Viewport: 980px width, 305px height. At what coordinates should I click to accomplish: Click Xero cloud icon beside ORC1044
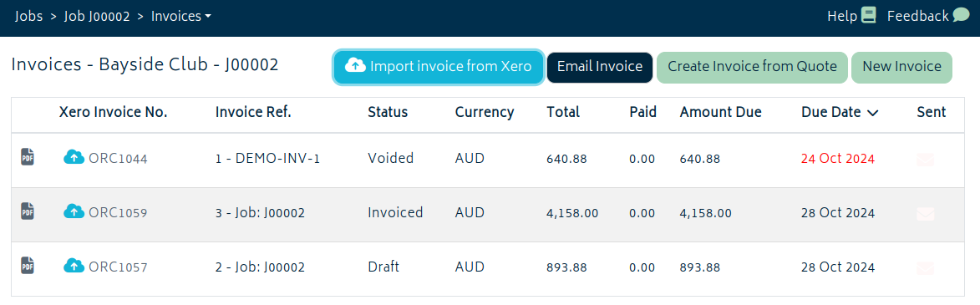coord(74,157)
